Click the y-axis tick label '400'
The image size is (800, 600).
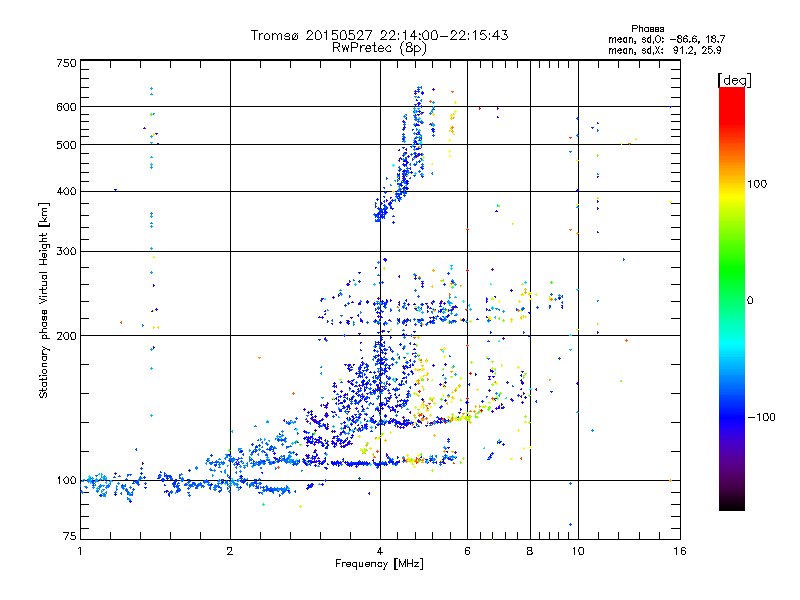tap(66, 191)
